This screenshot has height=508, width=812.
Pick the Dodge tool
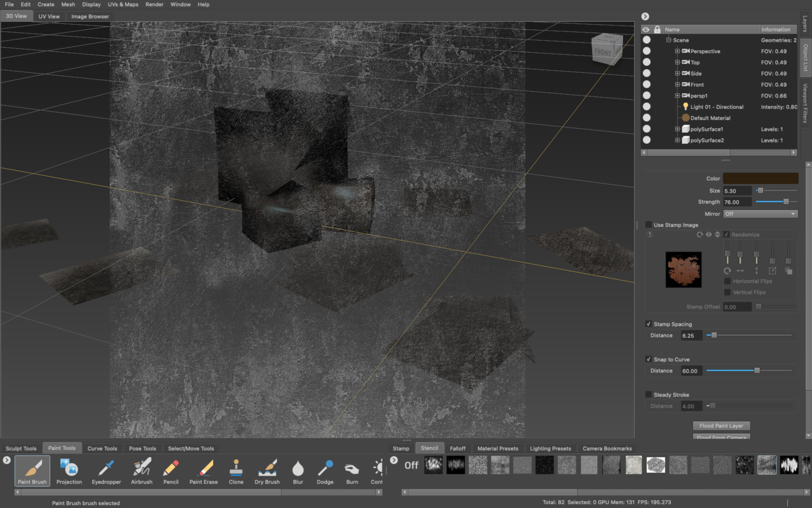pyautogui.click(x=325, y=471)
